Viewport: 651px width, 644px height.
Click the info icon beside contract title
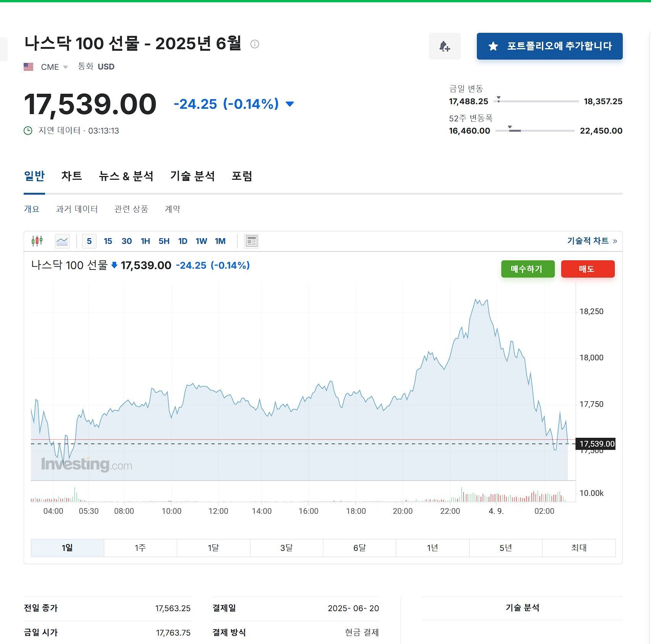[x=255, y=44]
